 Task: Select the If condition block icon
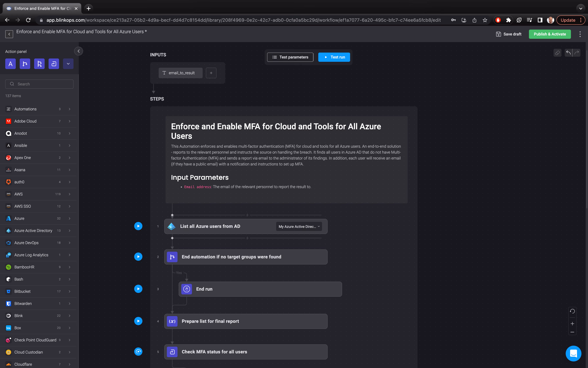pyautogui.click(x=25, y=64)
